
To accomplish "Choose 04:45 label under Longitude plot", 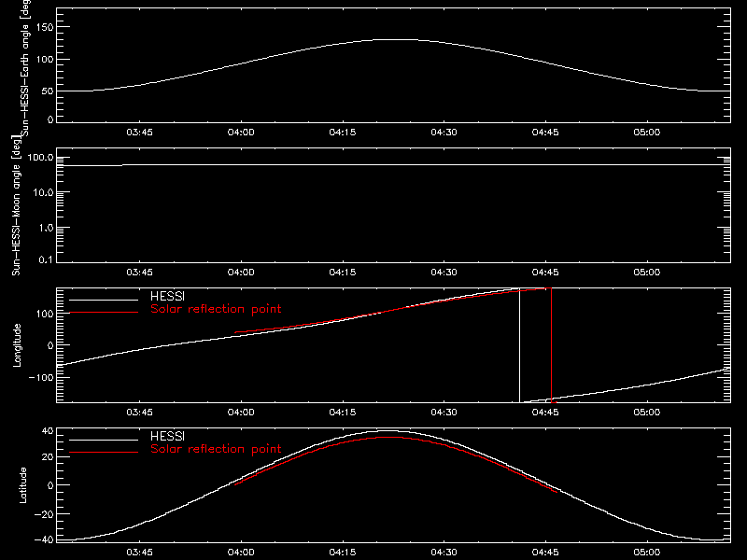I will pyautogui.click(x=545, y=412).
